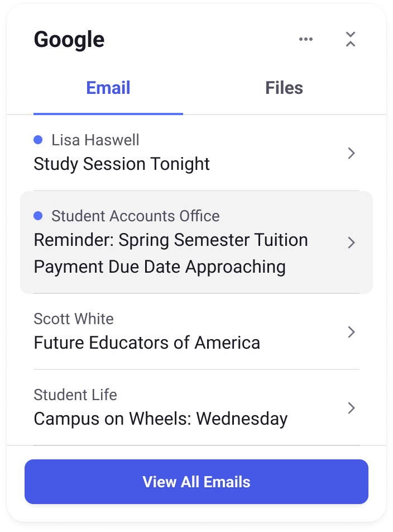Image resolution: width=393 pixels, height=532 pixels.
Task: Open the Study Session Tonight email subject
Action: pos(122,164)
